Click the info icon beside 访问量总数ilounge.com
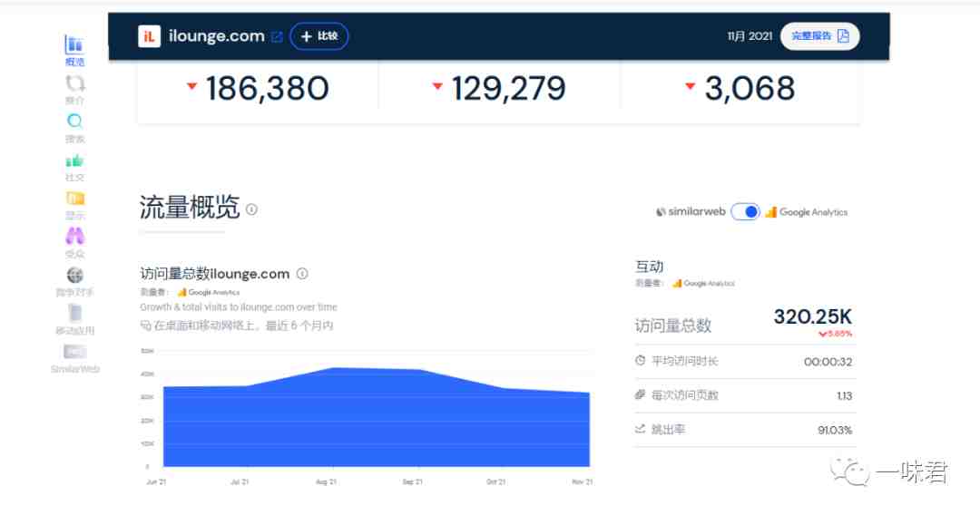This screenshot has height=515, width=980. pos(302,274)
